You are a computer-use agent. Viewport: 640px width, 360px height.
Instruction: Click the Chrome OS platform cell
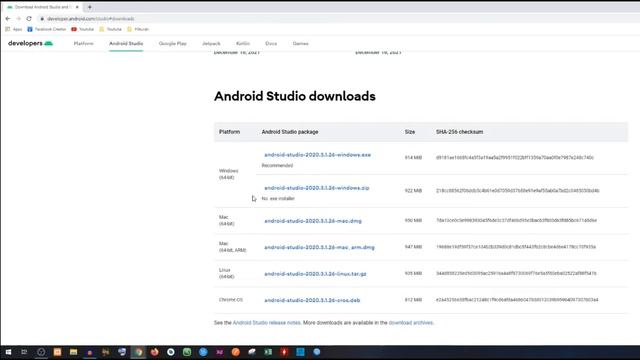[x=231, y=300]
